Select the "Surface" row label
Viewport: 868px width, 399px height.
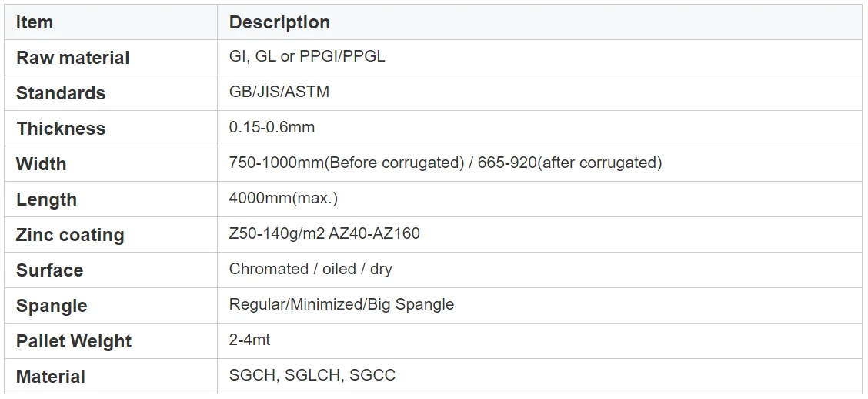[49, 270]
